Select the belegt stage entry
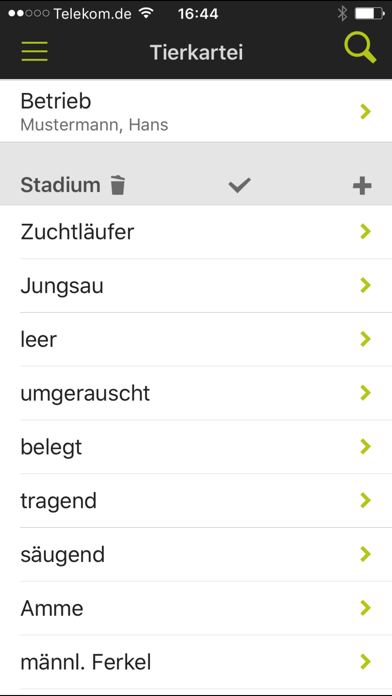This screenshot has height=696, width=392. pos(196,447)
